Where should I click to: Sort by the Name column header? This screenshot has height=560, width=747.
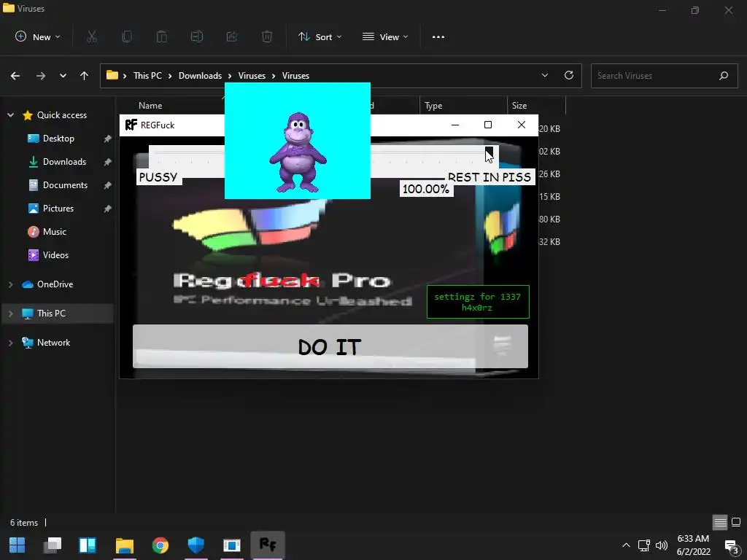(x=150, y=106)
